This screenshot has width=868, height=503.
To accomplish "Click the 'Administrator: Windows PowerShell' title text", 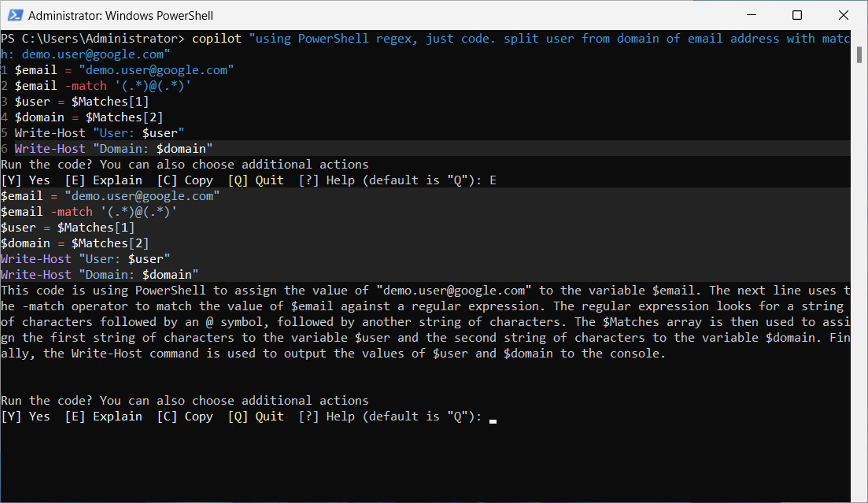I will (x=120, y=16).
